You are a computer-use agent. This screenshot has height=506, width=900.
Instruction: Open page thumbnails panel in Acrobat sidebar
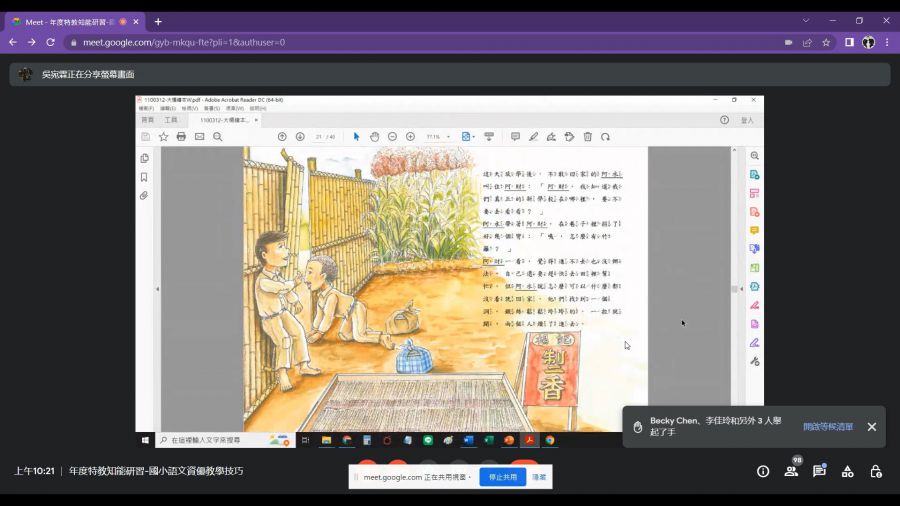(144, 158)
